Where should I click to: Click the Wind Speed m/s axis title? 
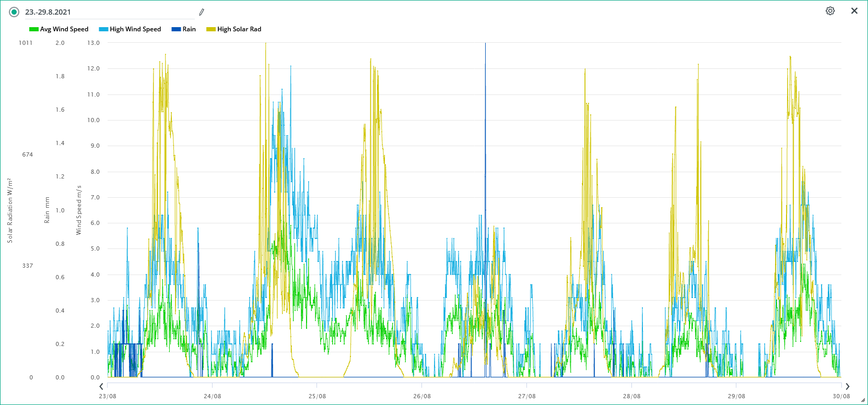coord(79,210)
